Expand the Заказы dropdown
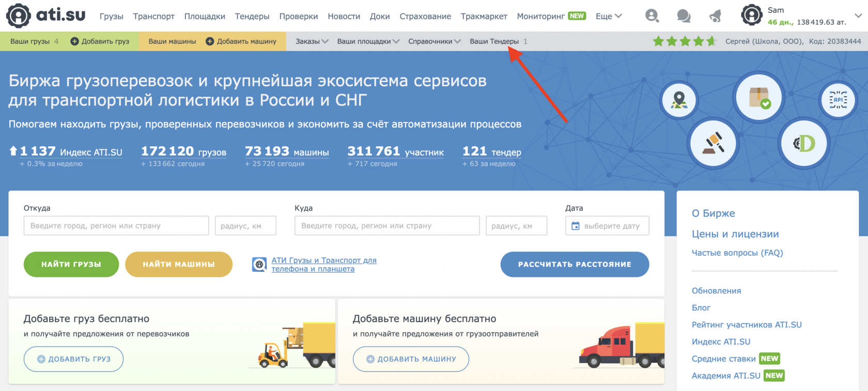 point(312,41)
